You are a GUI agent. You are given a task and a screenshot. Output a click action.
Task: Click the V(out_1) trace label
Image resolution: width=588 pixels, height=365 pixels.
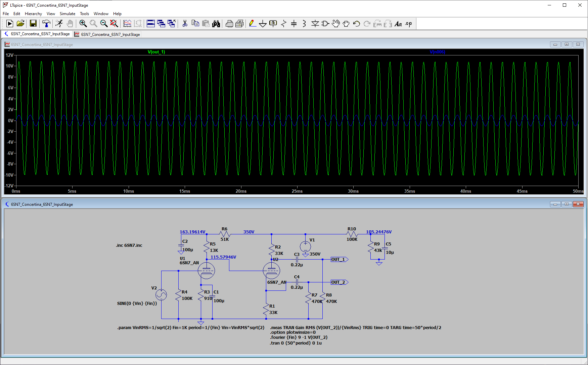click(x=156, y=52)
